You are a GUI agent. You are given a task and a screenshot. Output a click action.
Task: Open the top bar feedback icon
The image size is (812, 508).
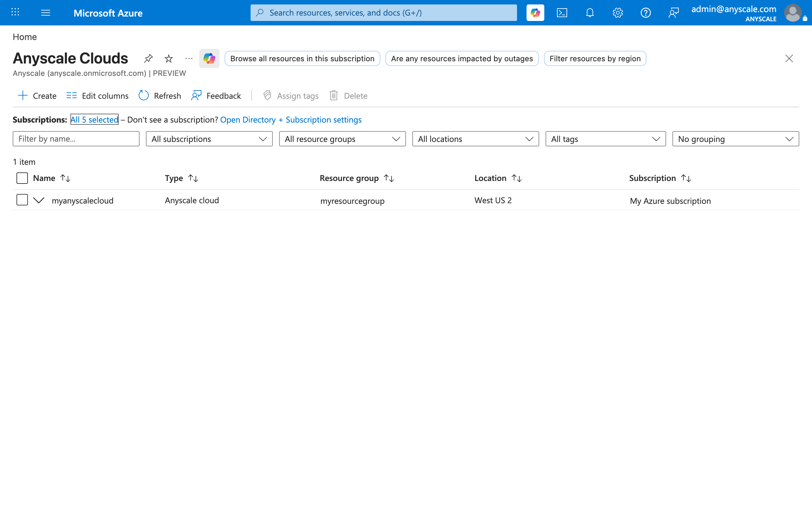point(673,13)
